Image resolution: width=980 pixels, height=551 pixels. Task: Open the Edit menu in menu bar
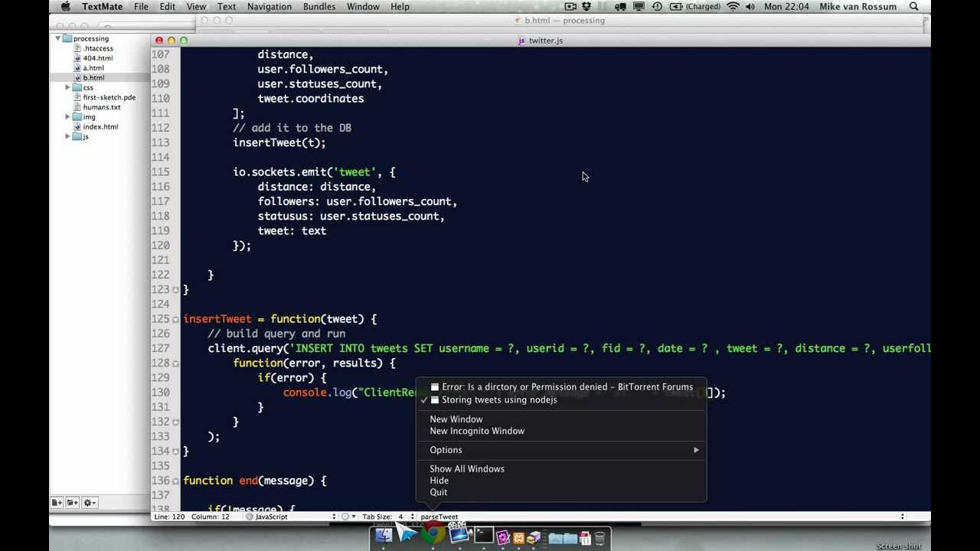tap(168, 6)
